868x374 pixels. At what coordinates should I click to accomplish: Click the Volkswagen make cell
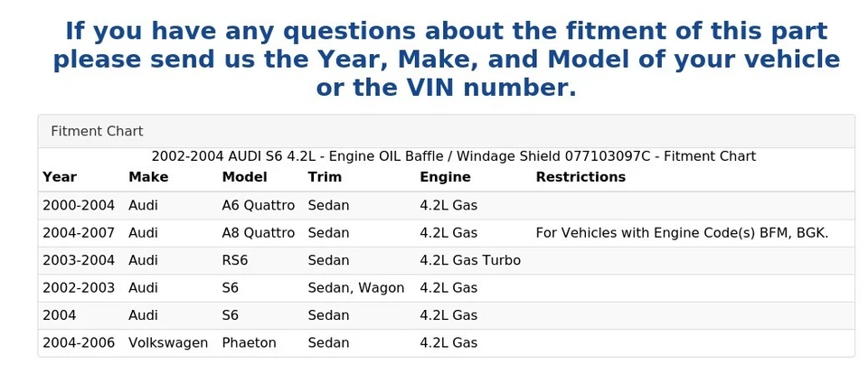click(168, 343)
